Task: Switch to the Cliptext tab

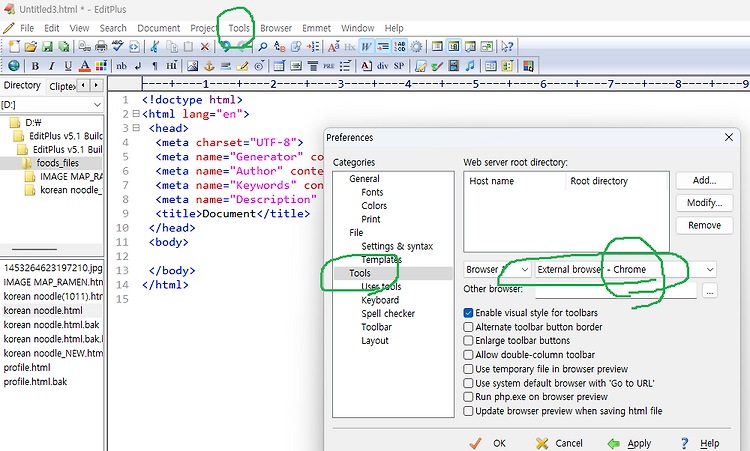Action: (x=62, y=86)
